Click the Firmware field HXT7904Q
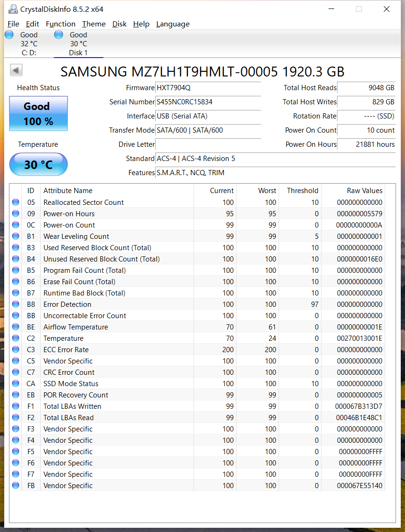The image size is (405, 532). coord(208,88)
